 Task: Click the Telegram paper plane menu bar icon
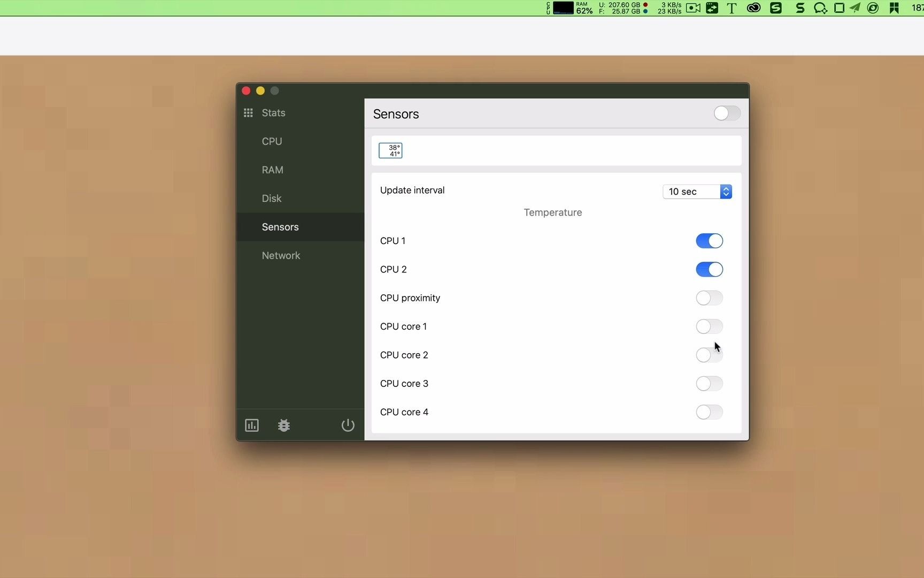(x=854, y=8)
